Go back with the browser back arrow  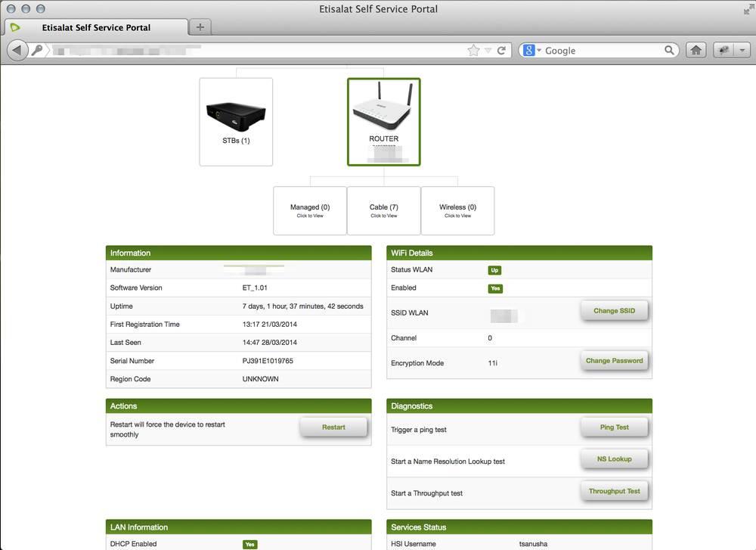point(17,50)
